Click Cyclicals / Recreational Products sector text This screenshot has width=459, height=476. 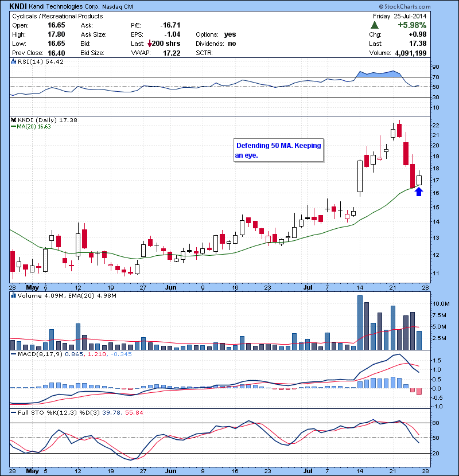pos(57,16)
